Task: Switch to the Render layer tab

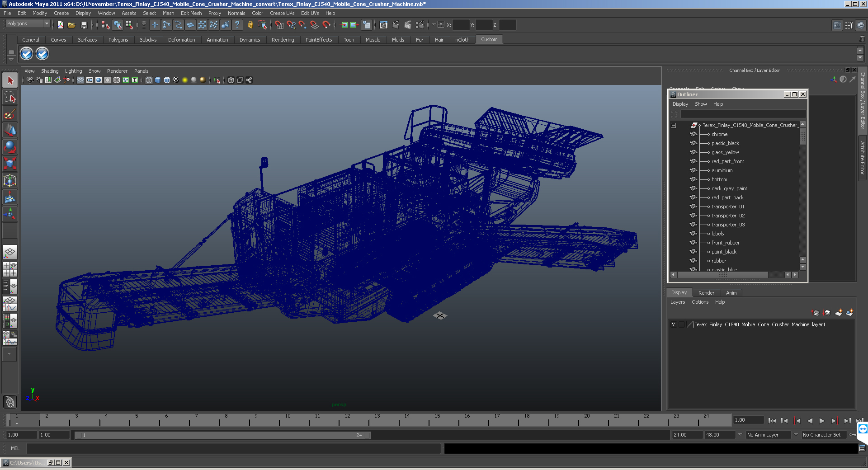Action: coord(706,293)
